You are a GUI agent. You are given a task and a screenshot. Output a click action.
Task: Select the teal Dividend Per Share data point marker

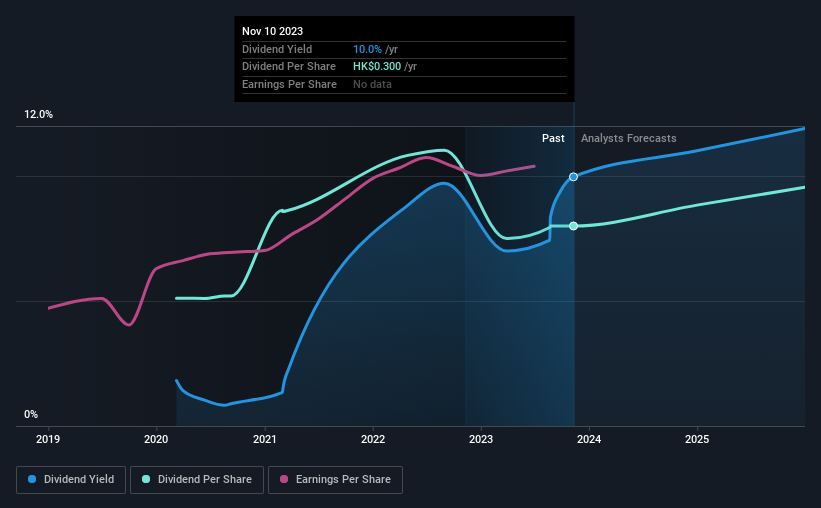tap(573, 226)
